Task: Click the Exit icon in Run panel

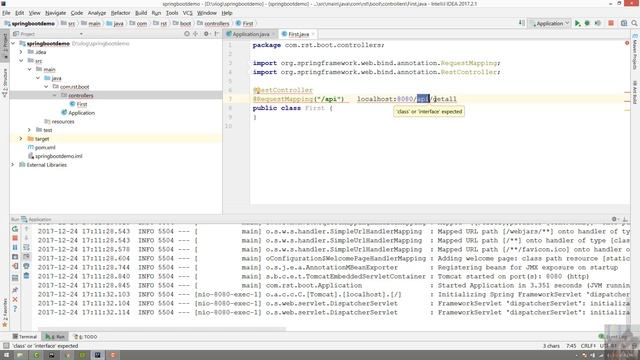Action: click(x=15, y=266)
